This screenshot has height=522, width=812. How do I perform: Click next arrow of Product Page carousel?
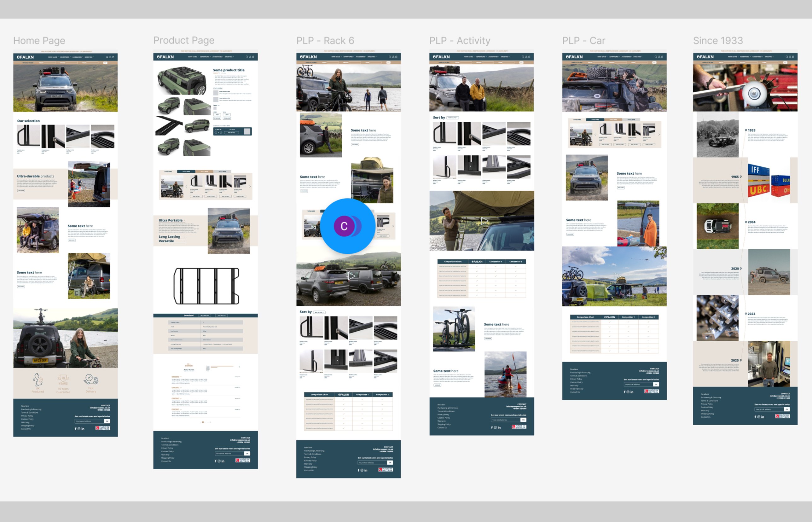point(250,186)
